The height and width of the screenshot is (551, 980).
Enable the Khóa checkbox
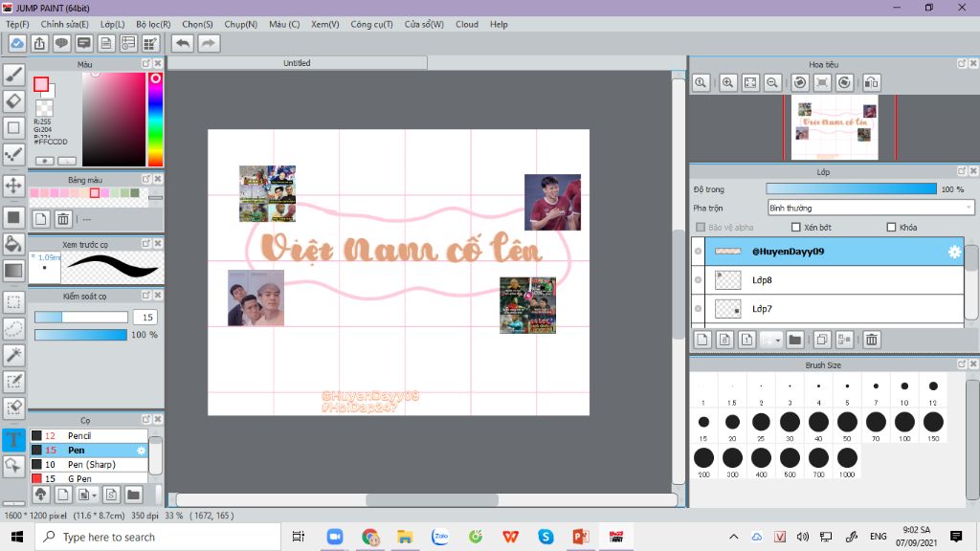[891, 228]
